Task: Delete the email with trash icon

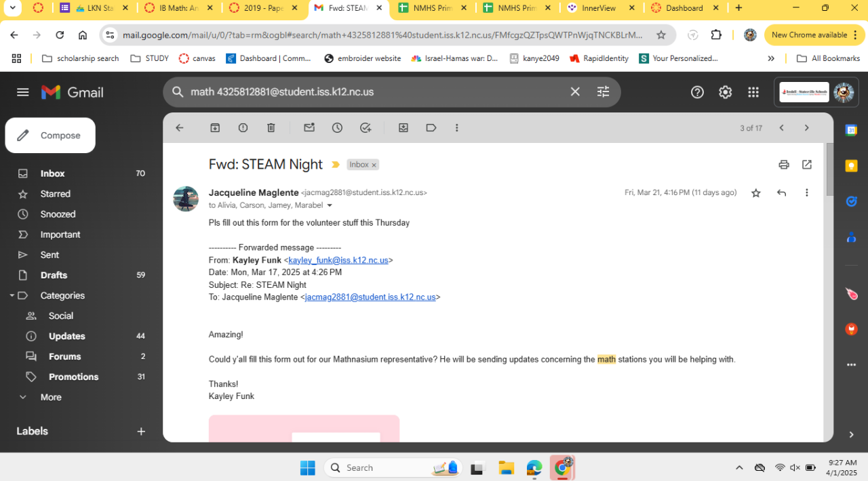Action: pos(271,128)
